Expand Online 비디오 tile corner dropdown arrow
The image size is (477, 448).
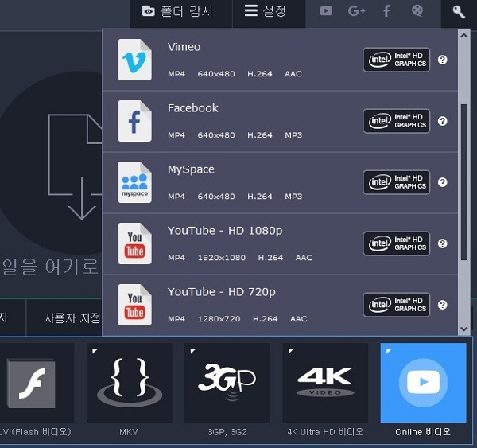click(388, 351)
